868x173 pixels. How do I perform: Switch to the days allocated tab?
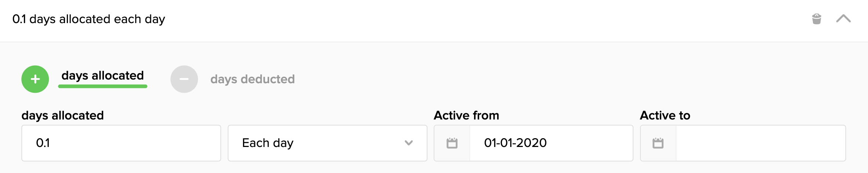click(x=102, y=76)
